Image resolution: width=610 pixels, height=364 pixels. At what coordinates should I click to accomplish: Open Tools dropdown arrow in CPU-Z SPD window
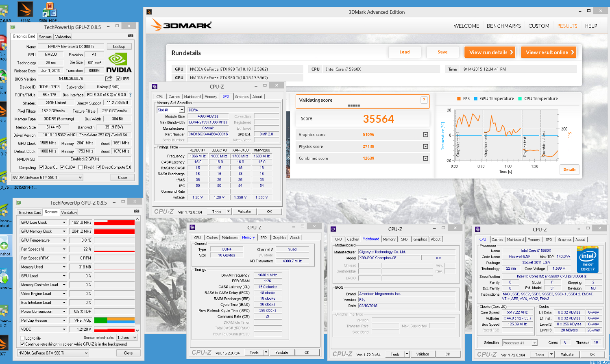click(229, 211)
